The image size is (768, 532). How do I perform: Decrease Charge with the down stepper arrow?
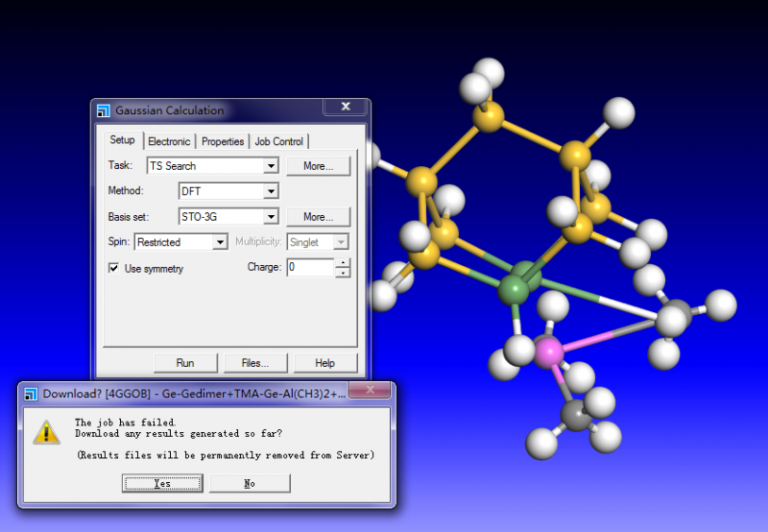tap(343, 273)
